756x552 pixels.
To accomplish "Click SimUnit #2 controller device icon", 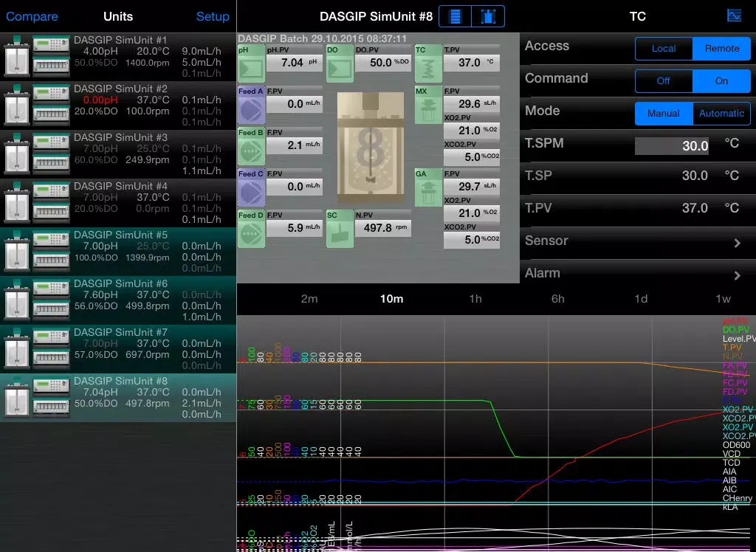I will pyautogui.click(x=51, y=105).
